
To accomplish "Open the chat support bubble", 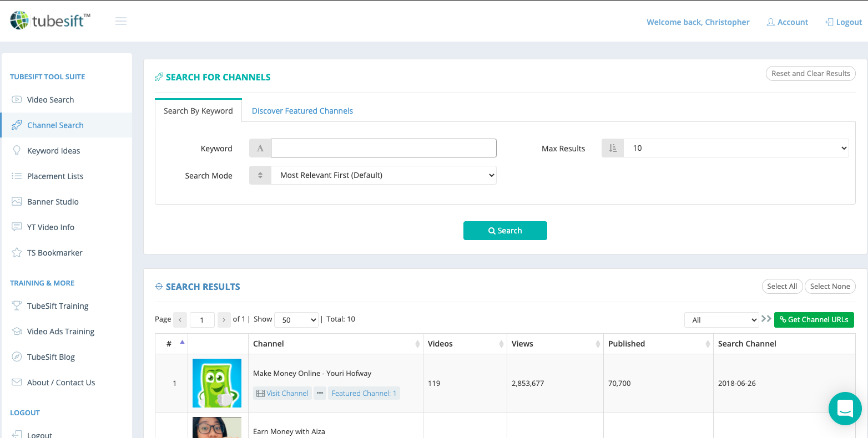I will tap(845, 409).
